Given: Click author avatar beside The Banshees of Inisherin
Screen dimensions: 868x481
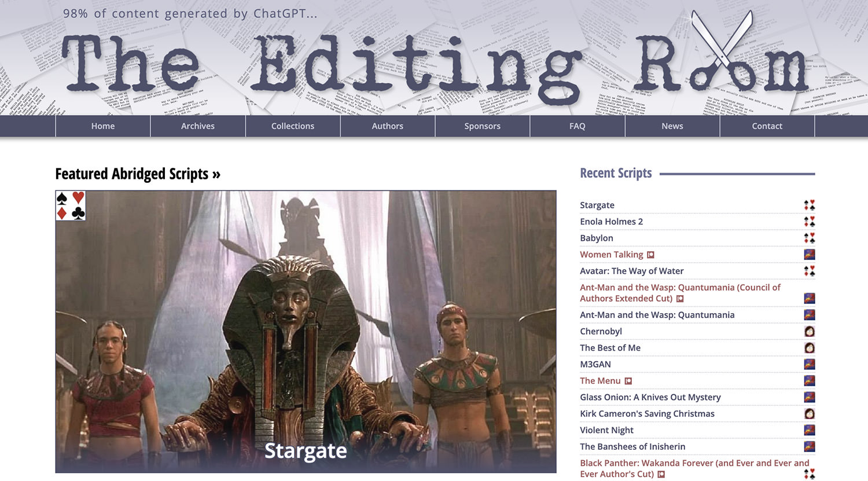Looking at the screenshot, I should click(810, 447).
